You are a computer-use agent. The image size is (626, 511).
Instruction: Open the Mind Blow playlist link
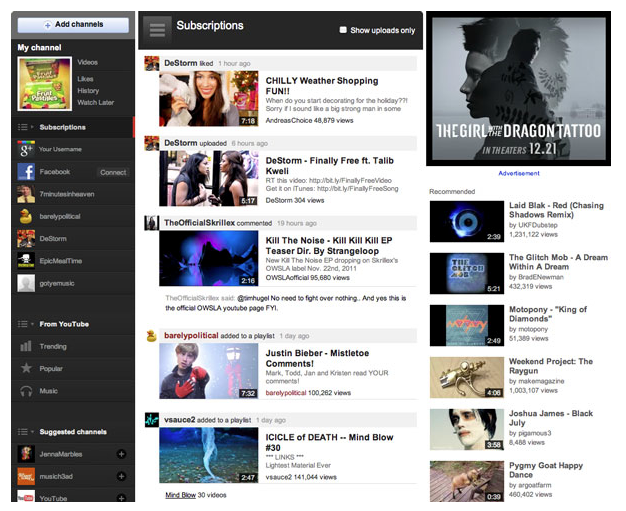pos(180,495)
